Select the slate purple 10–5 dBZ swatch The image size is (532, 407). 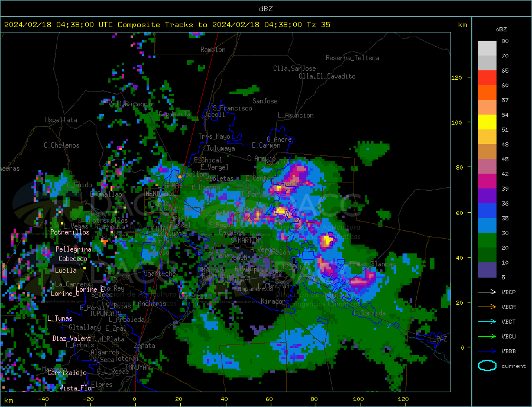(487, 269)
